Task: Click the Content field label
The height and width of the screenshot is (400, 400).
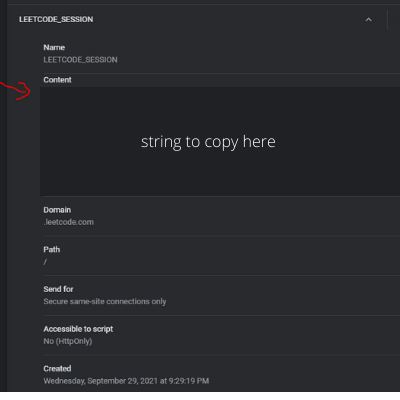Action: [x=57, y=80]
